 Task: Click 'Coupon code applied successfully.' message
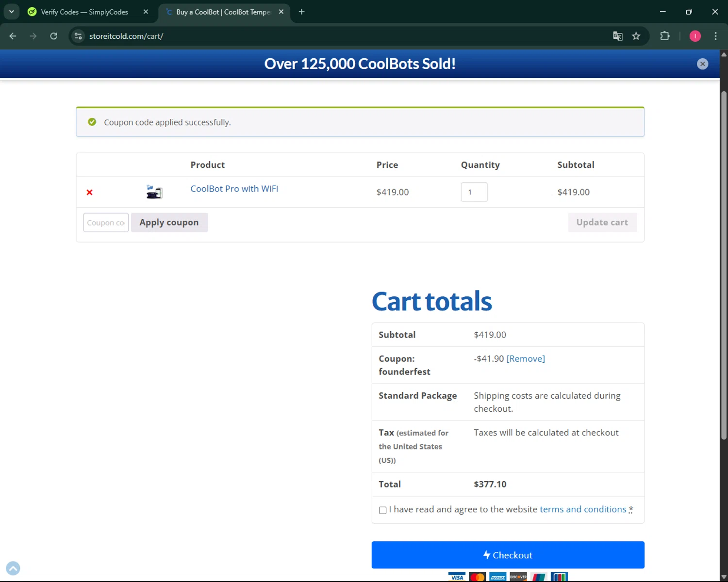[x=167, y=122]
